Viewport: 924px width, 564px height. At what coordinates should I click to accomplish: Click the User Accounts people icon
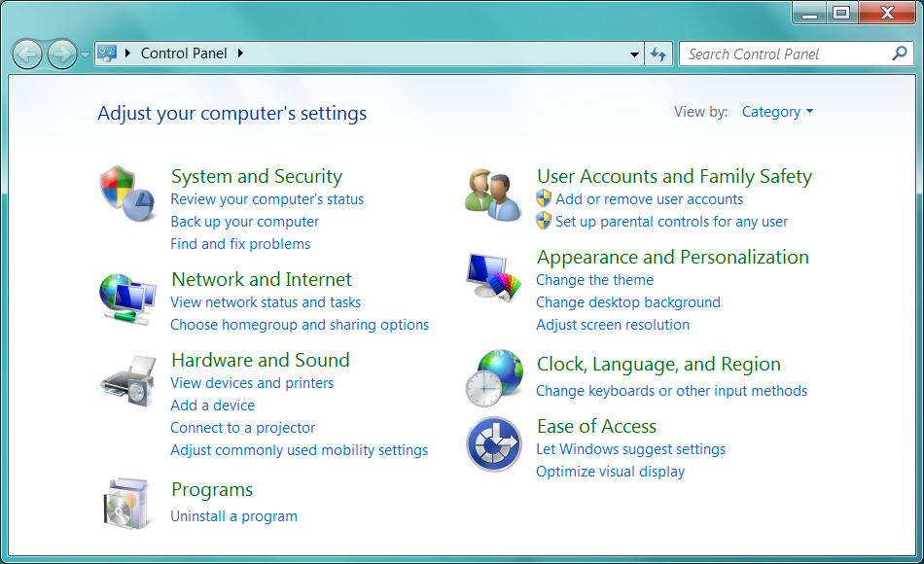[493, 194]
